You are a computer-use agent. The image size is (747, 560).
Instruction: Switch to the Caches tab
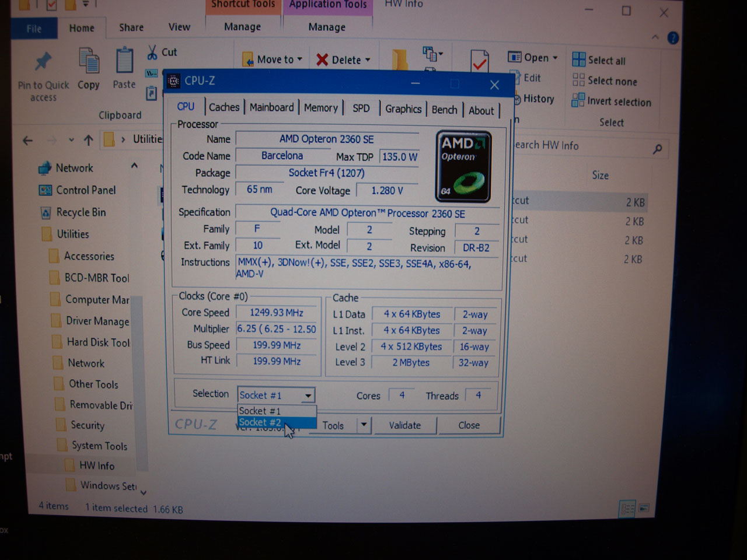[224, 108]
